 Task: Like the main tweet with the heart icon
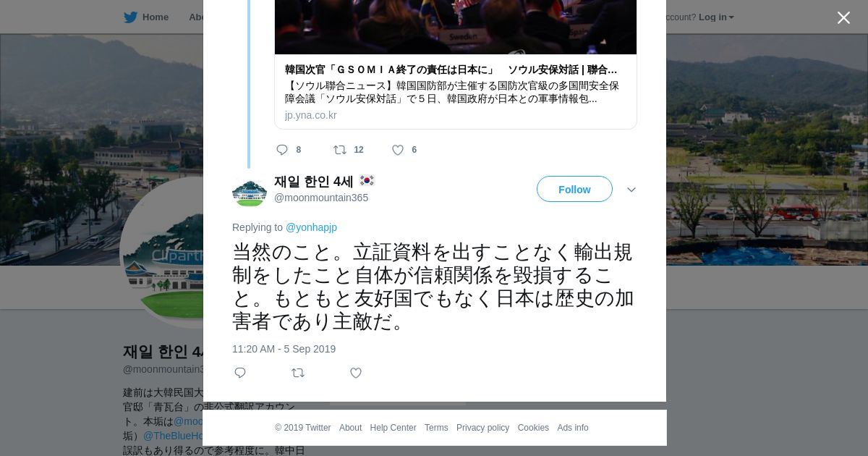click(356, 373)
